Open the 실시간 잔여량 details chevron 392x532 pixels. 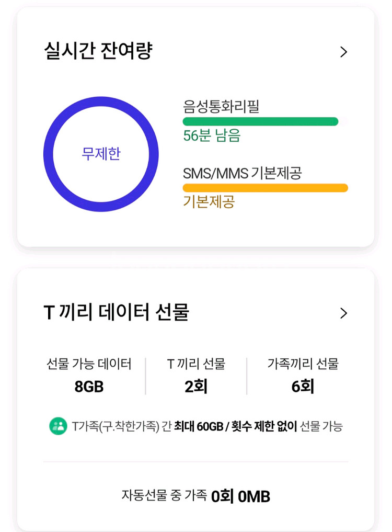pos(343,52)
